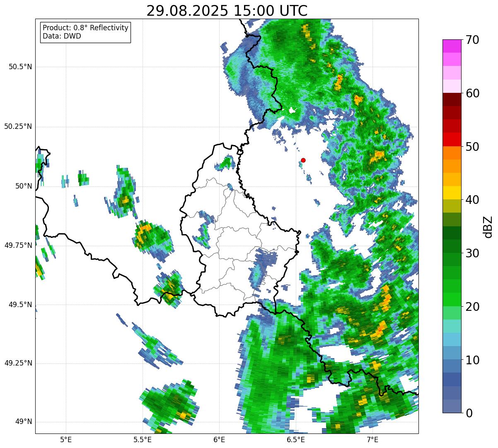This screenshot has height=448, width=498.
Task: Click the "Data: DWD" text
Action: coord(62,36)
